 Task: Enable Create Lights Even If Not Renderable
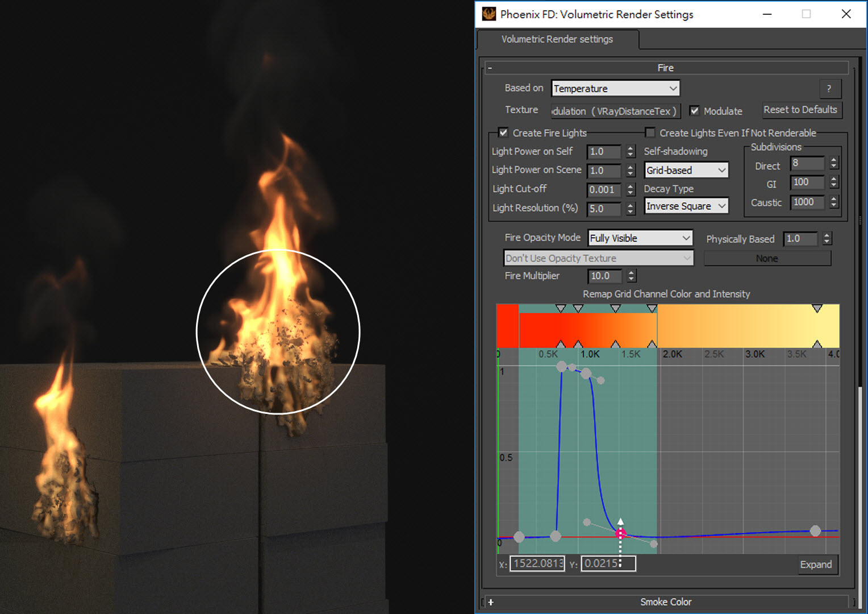[x=650, y=132]
